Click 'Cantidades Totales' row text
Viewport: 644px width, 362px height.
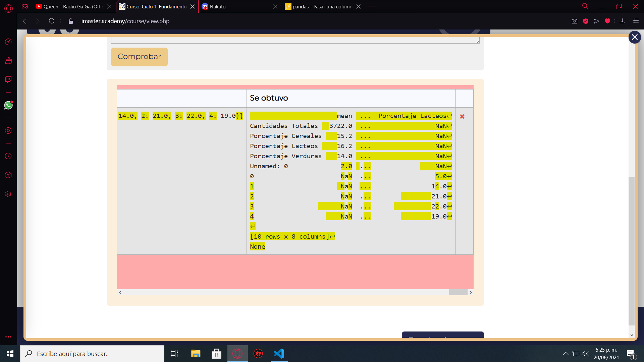click(284, 126)
